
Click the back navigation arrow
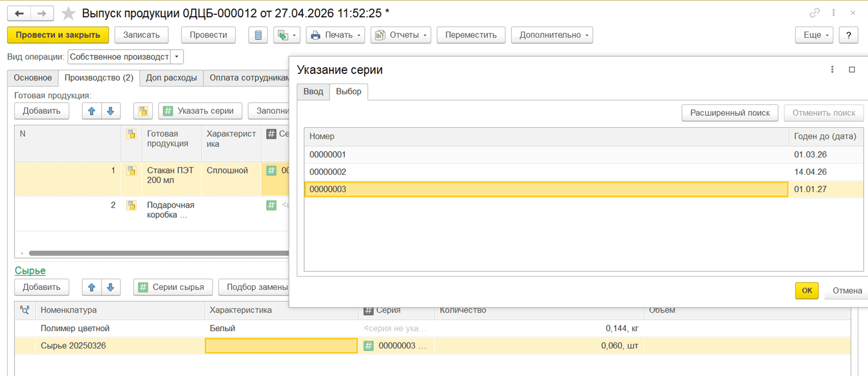coord(19,13)
